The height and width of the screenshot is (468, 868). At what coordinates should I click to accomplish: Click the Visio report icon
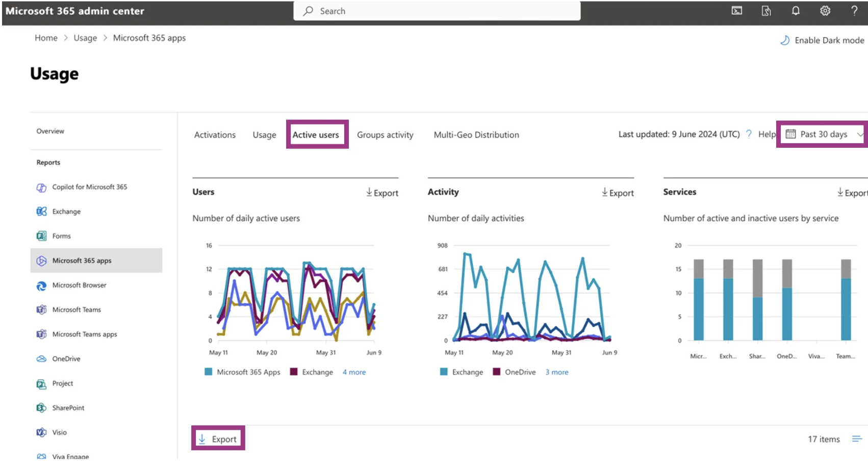(41, 432)
